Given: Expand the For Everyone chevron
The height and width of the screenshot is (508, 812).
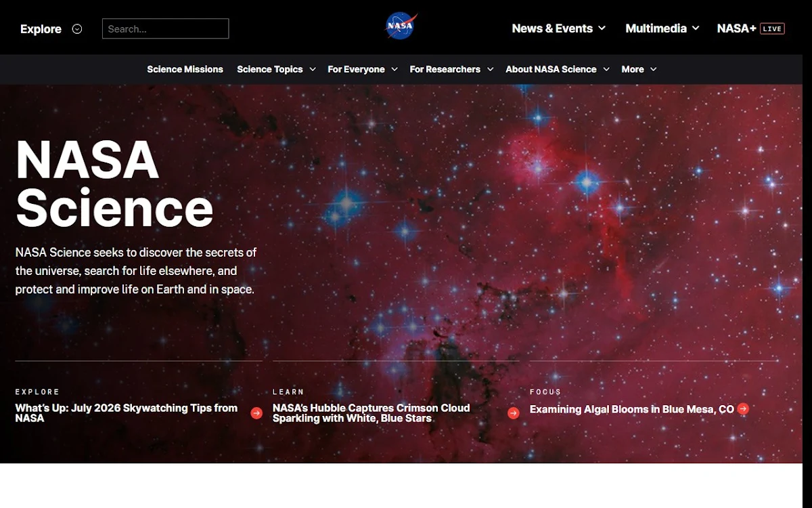Looking at the screenshot, I should point(394,69).
